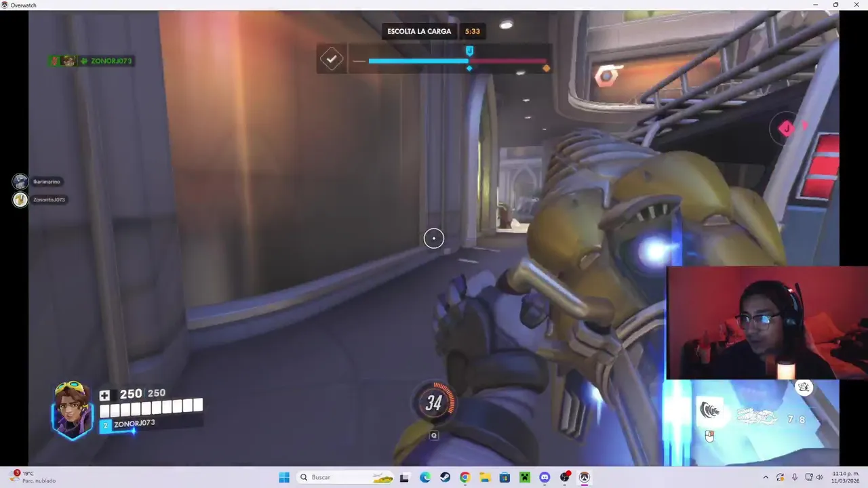The image size is (868, 488).
Task: Click the orange final checkpoint diamond
Action: (546, 68)
